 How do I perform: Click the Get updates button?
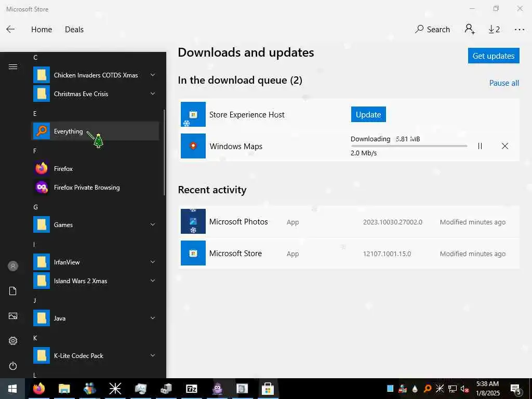494,56
